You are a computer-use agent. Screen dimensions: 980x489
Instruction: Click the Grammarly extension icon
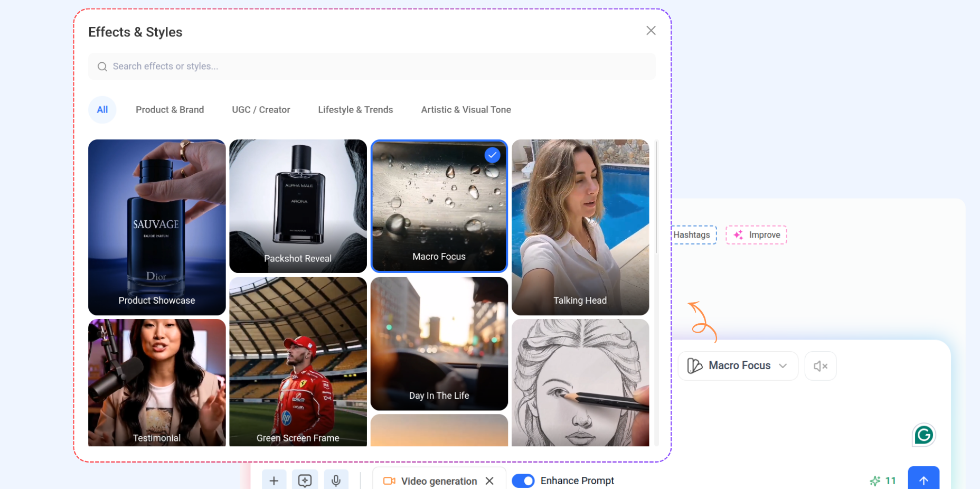(x=924, y=435)
